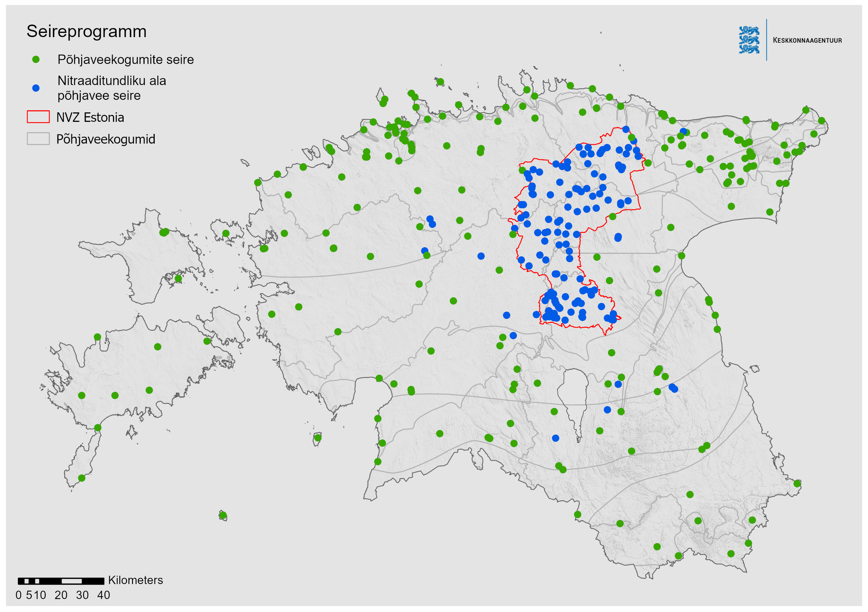This screenshot has width=868, height=612.
Task: Click the black and white scale bar
Action: (x=61, y=581)
